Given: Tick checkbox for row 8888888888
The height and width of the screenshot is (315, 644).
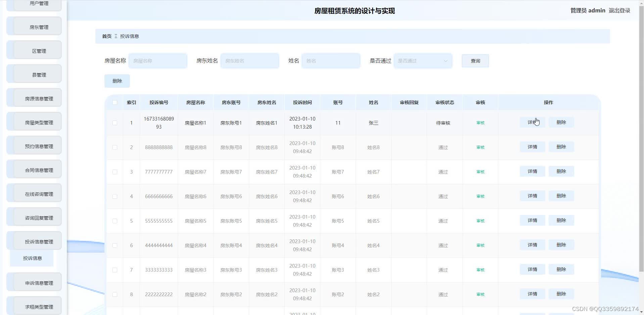Looking at the screenshot, I should 115,147.
